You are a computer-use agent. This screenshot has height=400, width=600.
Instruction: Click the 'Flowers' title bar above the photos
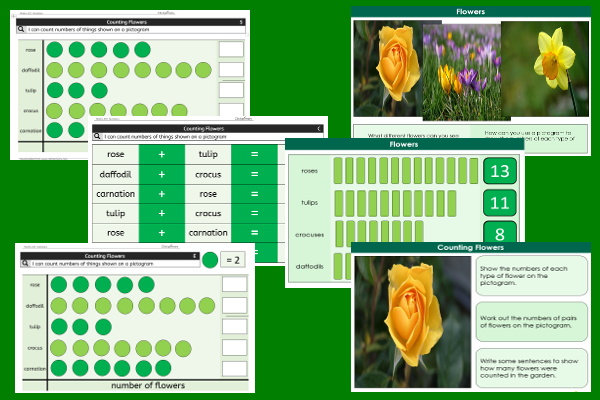coord(471,11)
